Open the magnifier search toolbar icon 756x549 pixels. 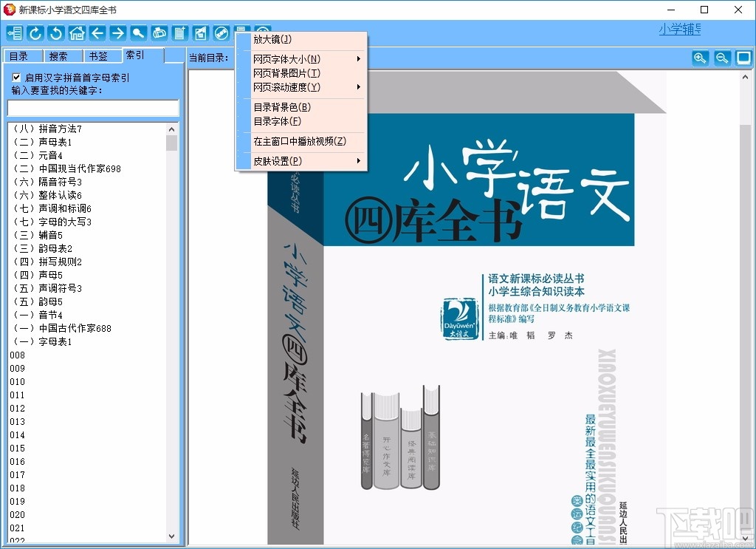138,33
